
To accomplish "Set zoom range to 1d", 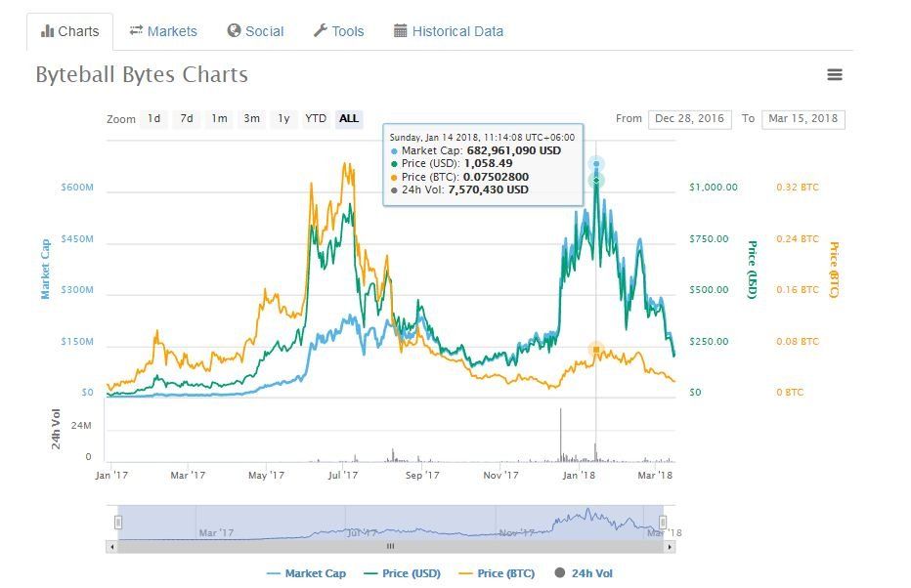I will (154, 119).
